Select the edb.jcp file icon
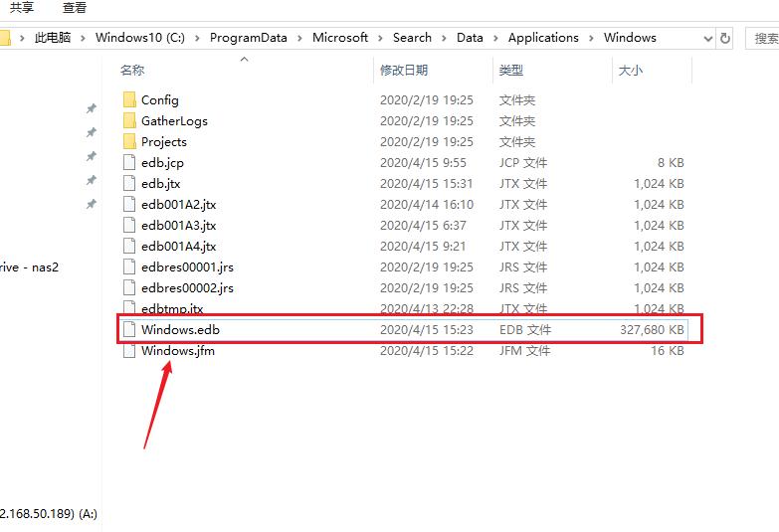Screen dimensions: 779x532 (x=129, y=162)
